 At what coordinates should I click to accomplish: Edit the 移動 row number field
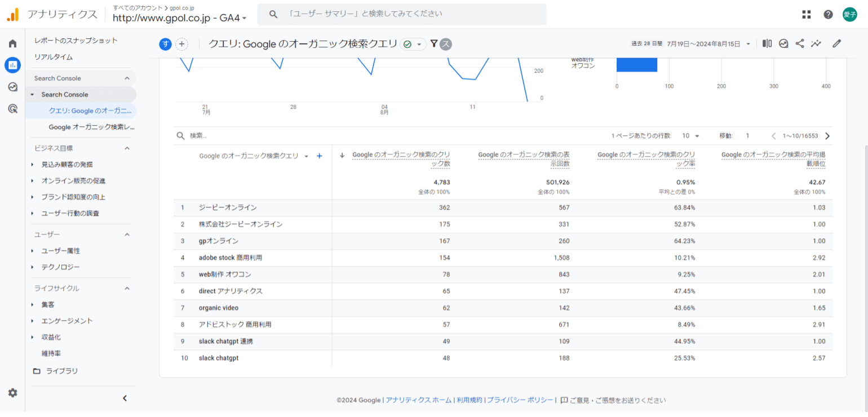click(x=748, y=136)
